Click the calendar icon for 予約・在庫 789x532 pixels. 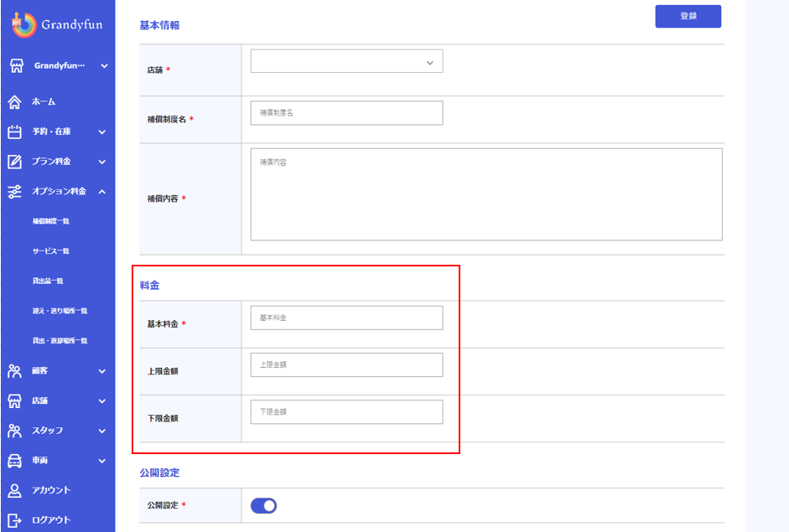(14, 132)
